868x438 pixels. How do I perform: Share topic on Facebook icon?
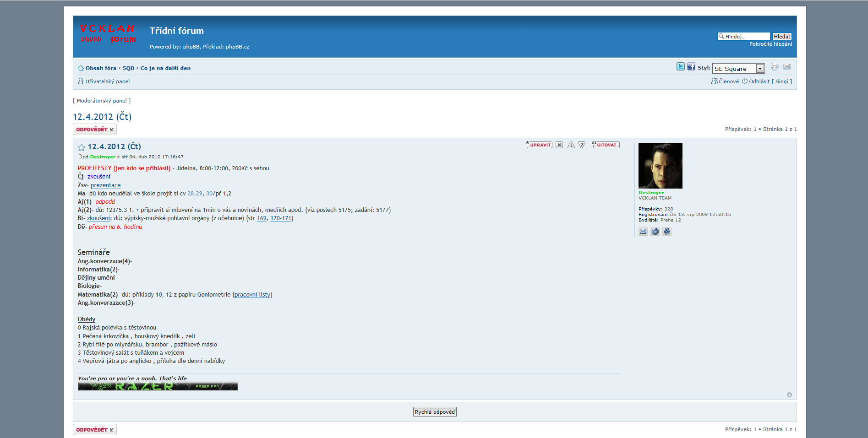[x=691, y=67]
